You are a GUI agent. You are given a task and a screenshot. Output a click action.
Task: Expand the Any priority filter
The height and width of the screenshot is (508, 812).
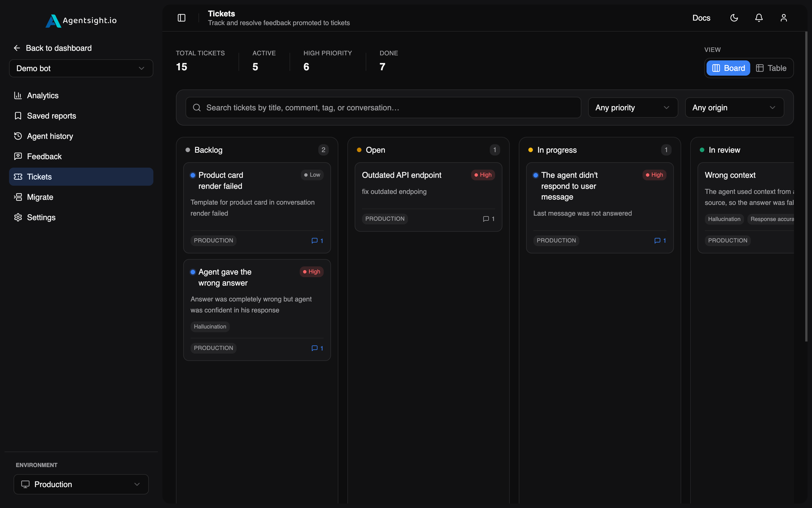(x=633, y=108)
